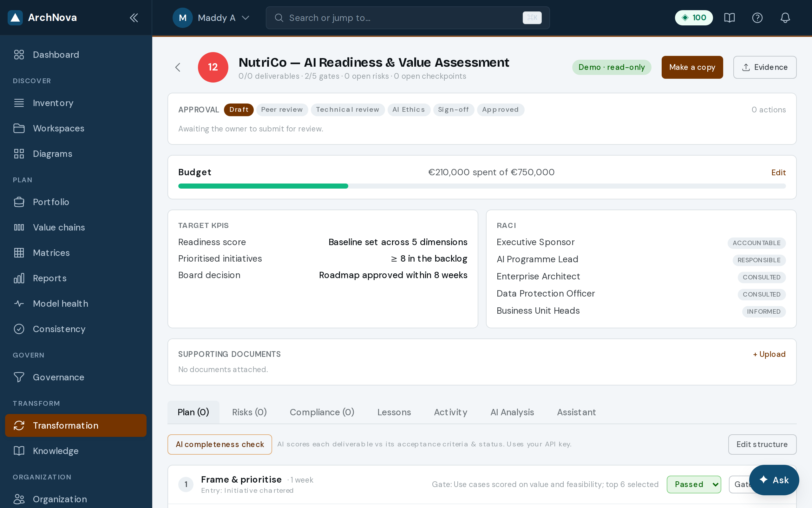812x508 pixels.
Task: Switch to the Risks (0) tab
Action: pos(249,412)
